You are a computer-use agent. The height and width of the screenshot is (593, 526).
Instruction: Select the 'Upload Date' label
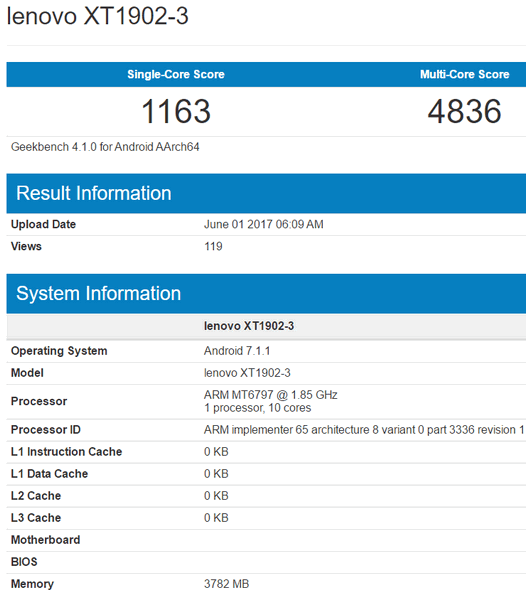43,224
